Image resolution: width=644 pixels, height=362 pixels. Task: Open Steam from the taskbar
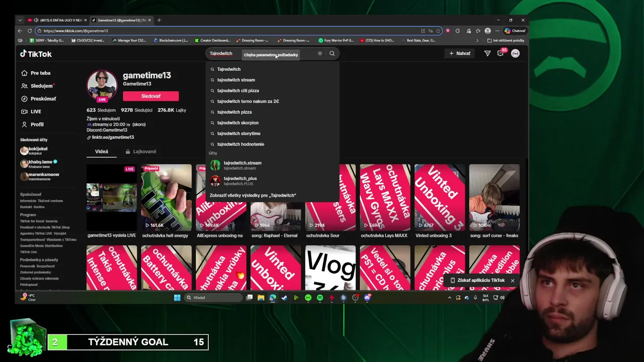click(x=284, y=298)
